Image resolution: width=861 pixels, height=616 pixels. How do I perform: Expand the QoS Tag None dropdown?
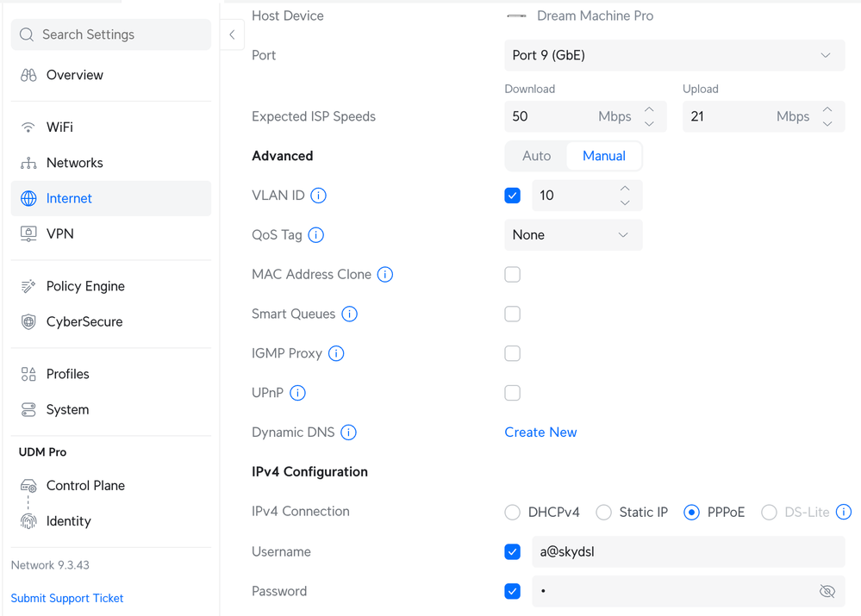pyautogui.click(x=572, y=235)
